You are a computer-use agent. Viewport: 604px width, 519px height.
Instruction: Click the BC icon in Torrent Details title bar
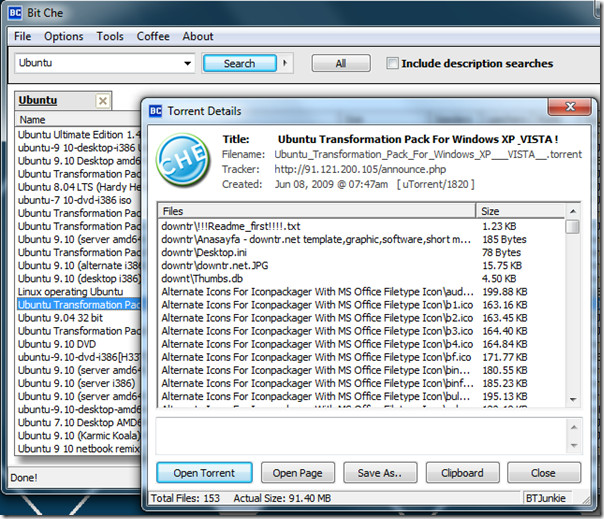(155, 111)
